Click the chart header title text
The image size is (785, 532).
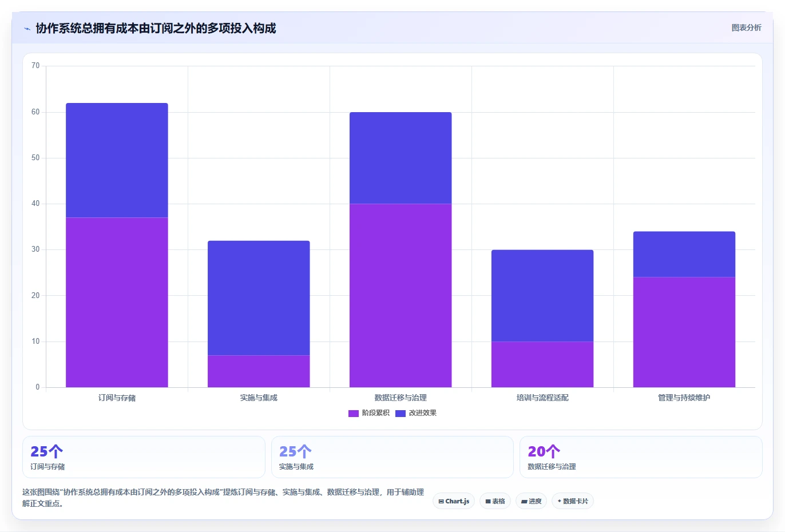pos(156,28)
